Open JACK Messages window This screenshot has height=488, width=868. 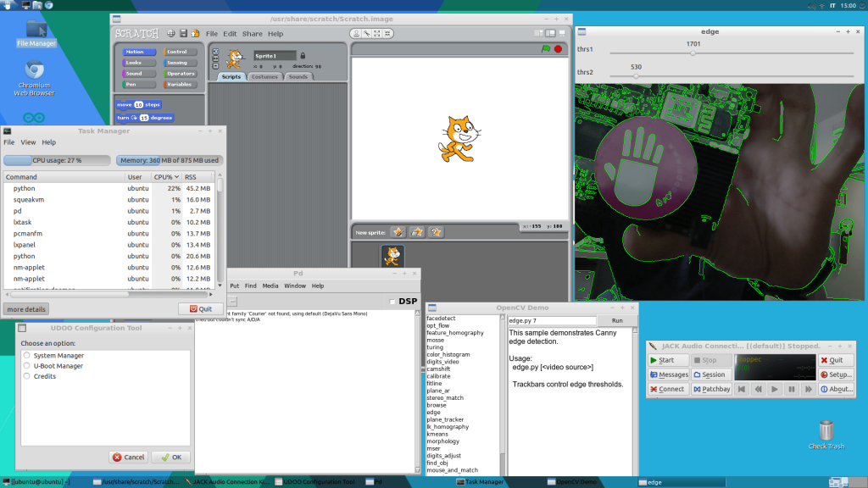(668, 374)
